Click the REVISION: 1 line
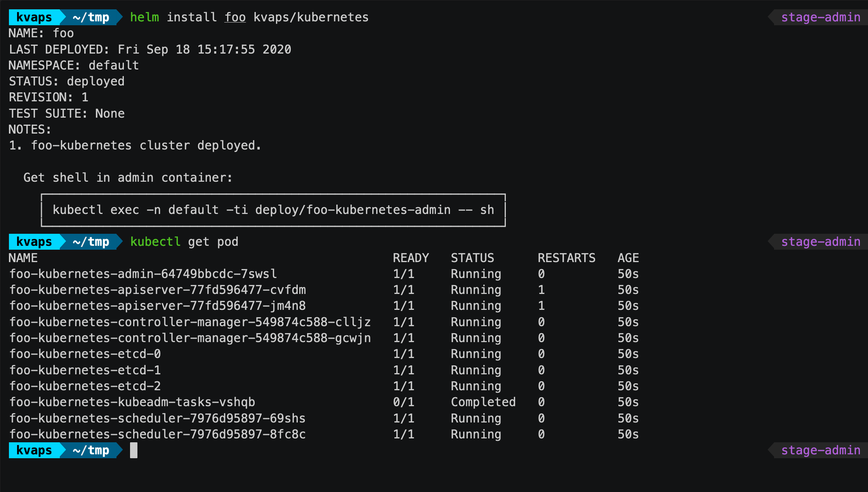Viewport: 868px width, 492px height. click(x=49, y=97)
